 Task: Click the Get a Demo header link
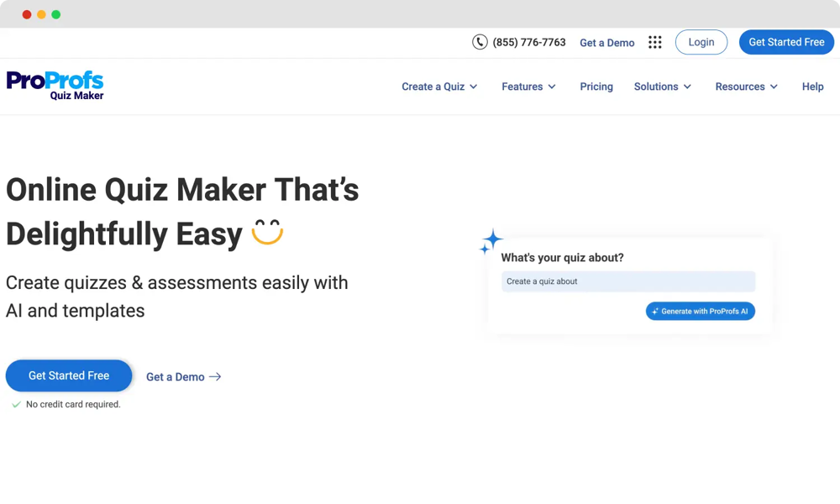[x=606, y=42]
